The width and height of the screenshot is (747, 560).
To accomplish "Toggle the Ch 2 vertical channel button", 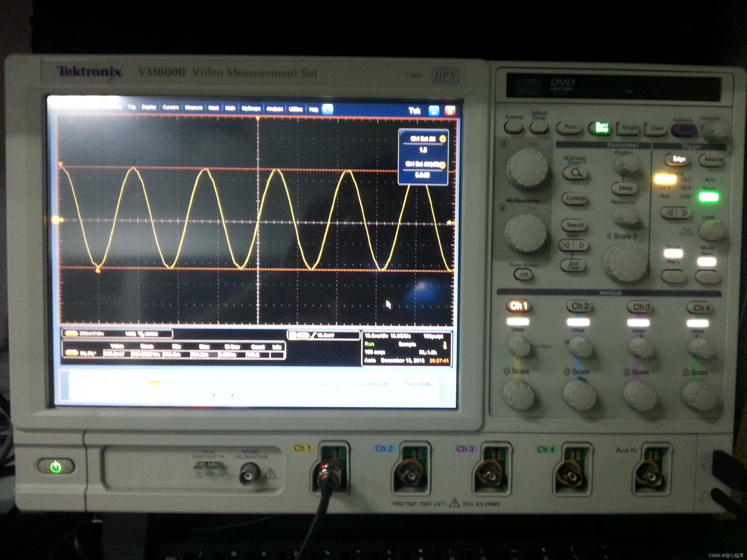I will pos(579,306).
